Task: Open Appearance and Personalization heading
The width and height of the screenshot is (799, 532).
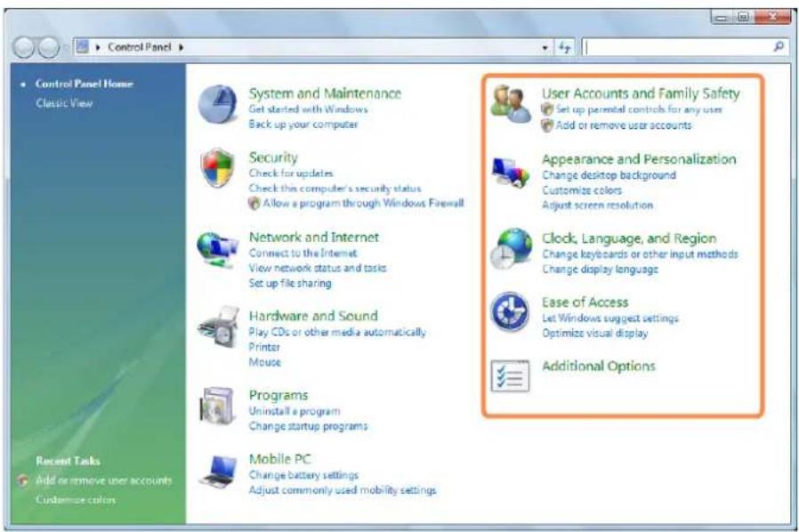Action: [x=639, y=159]
